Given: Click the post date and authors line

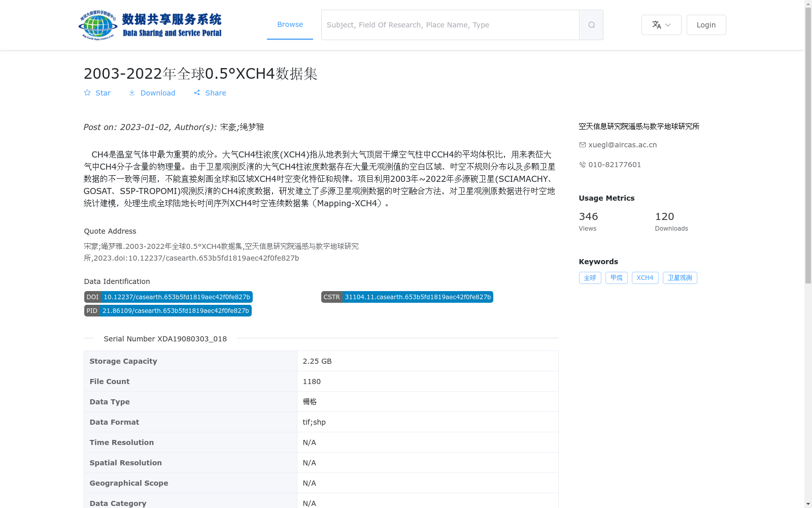Looking at the screenshot, I should click(x=174, y=127).
